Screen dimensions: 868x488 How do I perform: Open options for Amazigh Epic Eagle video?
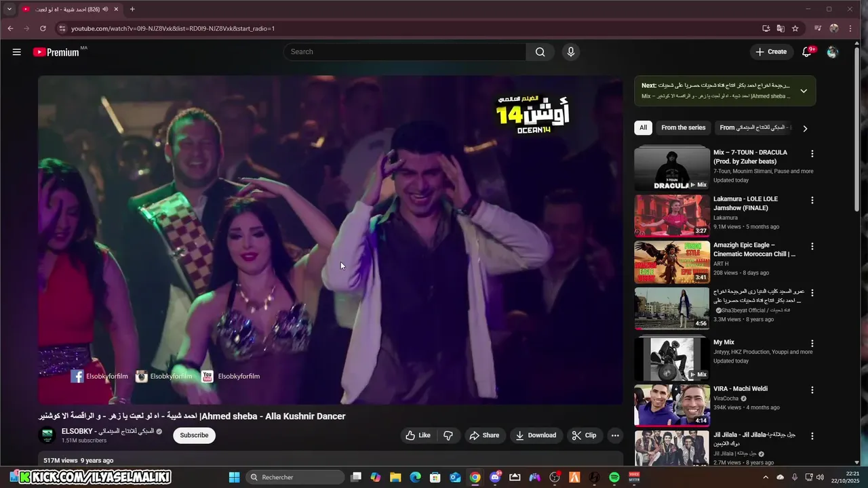pyautogui.click(x=812, y=247)
